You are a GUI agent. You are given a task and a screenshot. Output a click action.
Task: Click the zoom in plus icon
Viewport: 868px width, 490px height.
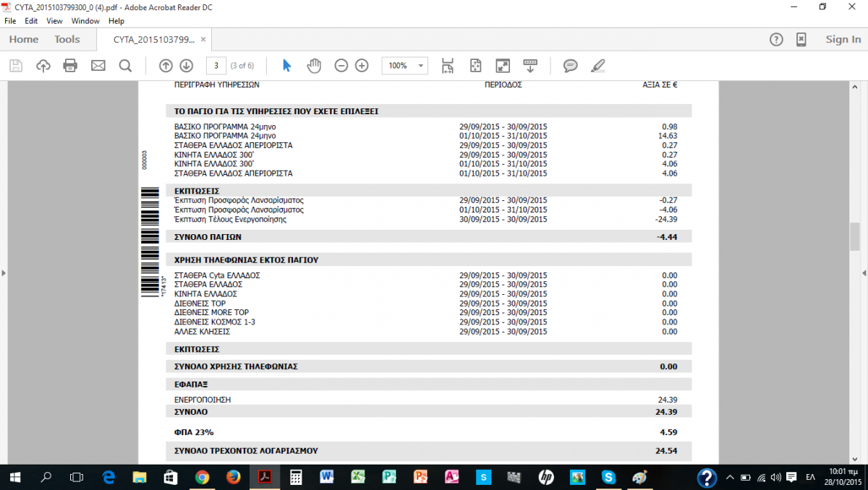click(362, 66)
